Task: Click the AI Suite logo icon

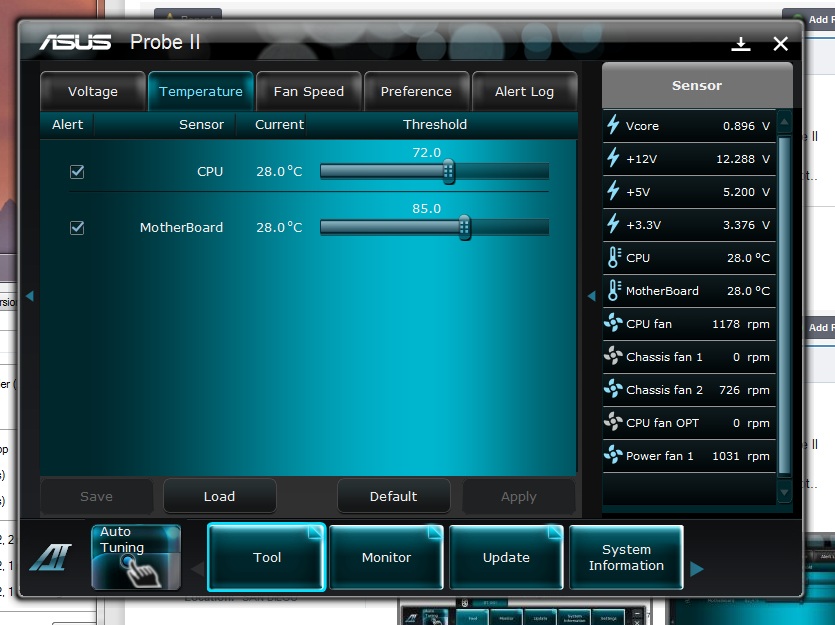Action: 51,557
